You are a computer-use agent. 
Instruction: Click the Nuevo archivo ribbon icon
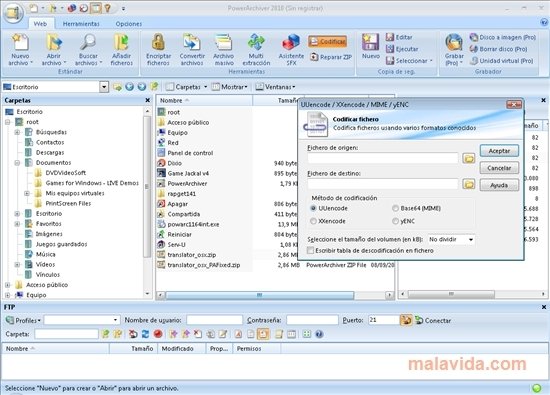[20, 49]
